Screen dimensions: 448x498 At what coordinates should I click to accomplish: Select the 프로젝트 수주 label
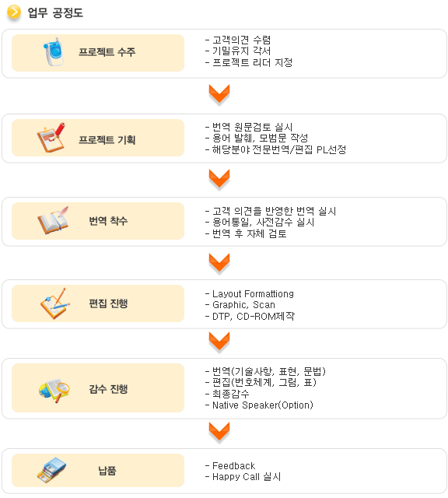(x=107, y=52)
